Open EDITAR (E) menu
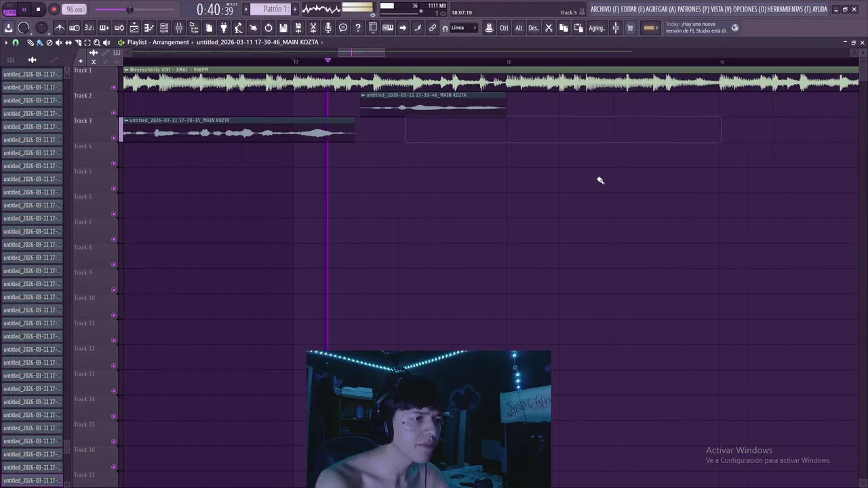 [633, 9]
